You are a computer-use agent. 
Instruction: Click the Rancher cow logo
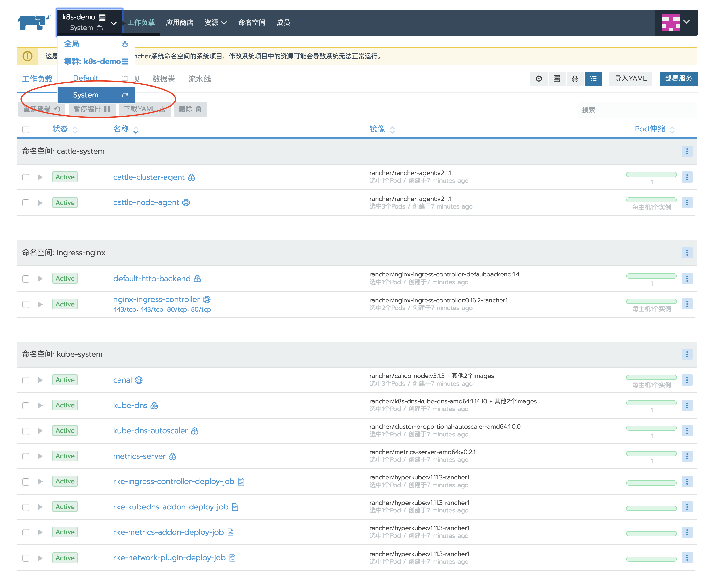(34, 22)
